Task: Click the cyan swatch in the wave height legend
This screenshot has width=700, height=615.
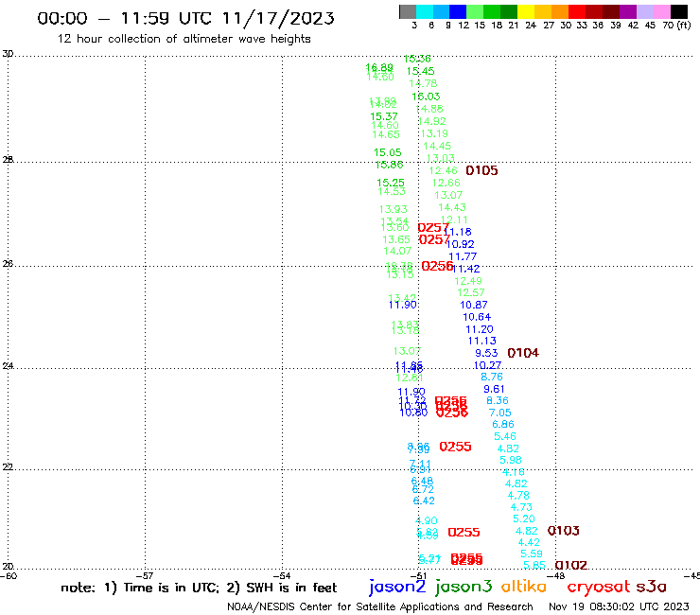Action: pyautogui.click(x=424, y=11)
